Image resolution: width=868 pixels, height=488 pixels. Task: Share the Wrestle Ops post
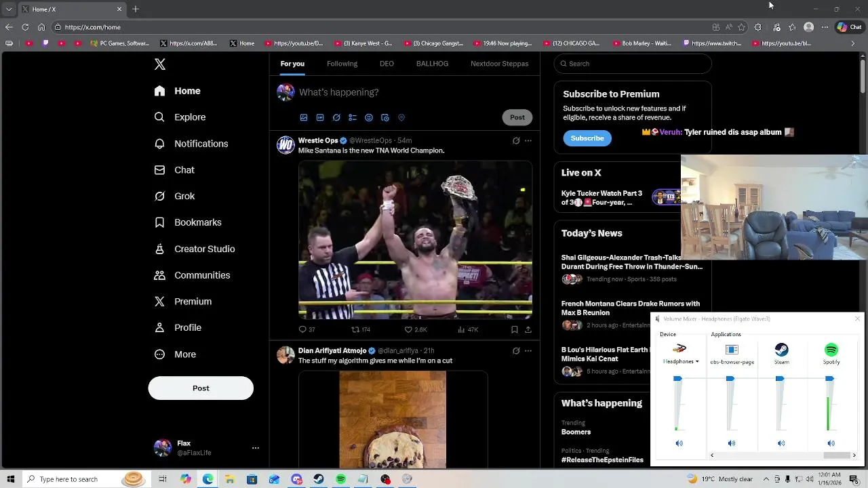pos(528,329)
